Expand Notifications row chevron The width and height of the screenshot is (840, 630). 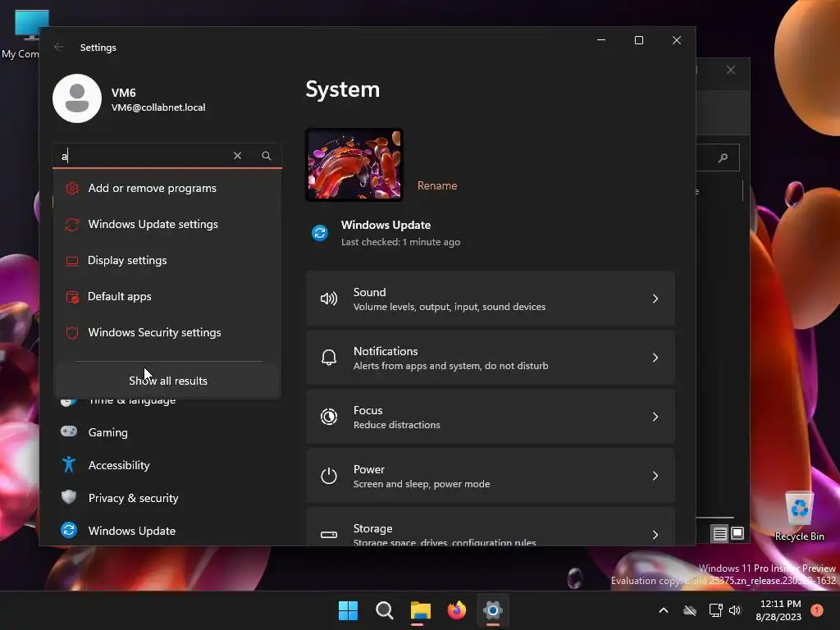click(655, 358)
